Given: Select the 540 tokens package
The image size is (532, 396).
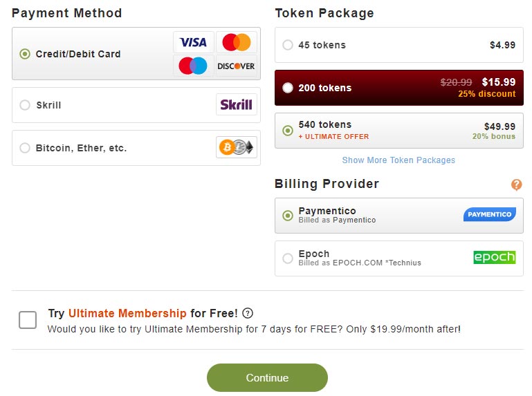Looking at the screenshot, I should pyautogui.click(x=288, y=130).
